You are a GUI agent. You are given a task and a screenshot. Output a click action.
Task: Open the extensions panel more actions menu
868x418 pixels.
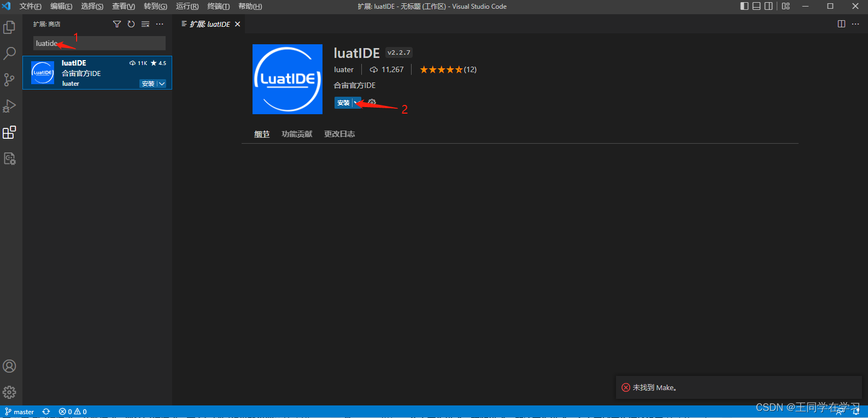[x=160, y=24]
